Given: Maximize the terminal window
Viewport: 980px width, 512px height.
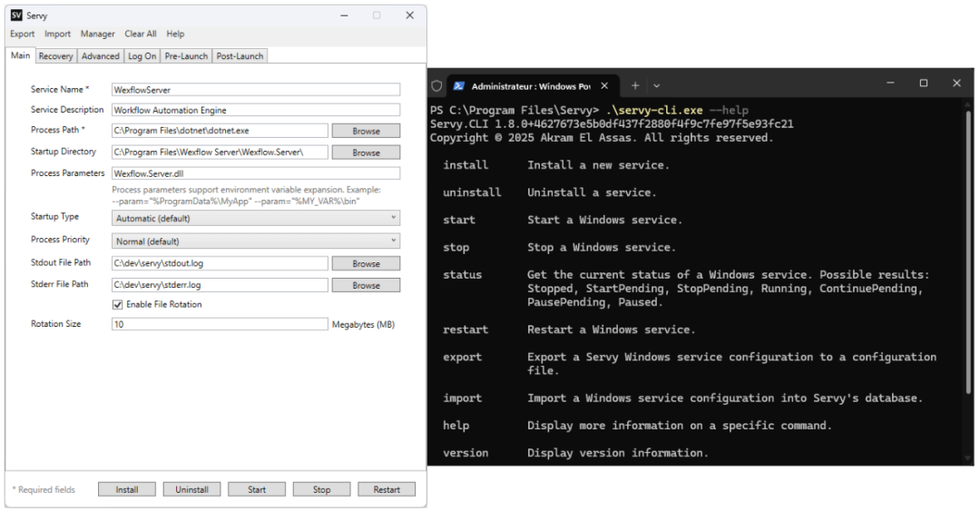Looking at the screenshot, I should click(923, 83).
